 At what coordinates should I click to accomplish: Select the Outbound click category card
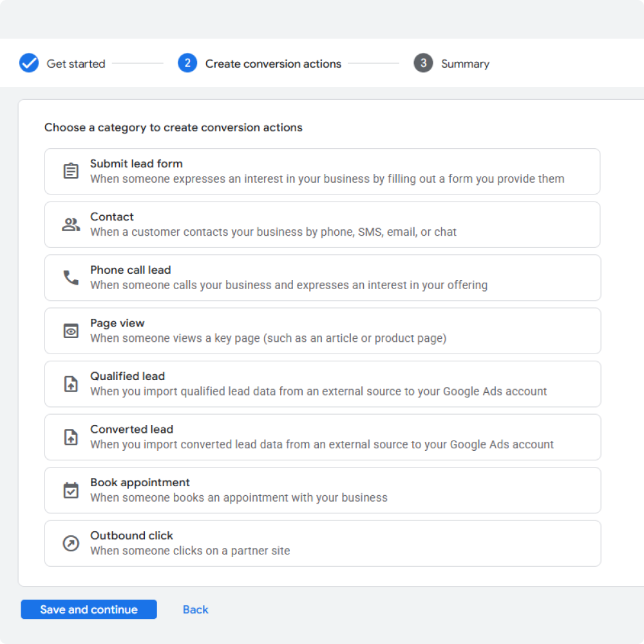tap(322, 543)
